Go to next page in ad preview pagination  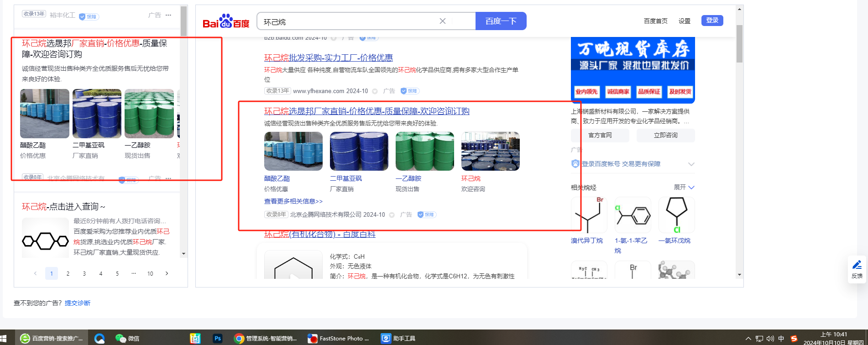(167, 273)
